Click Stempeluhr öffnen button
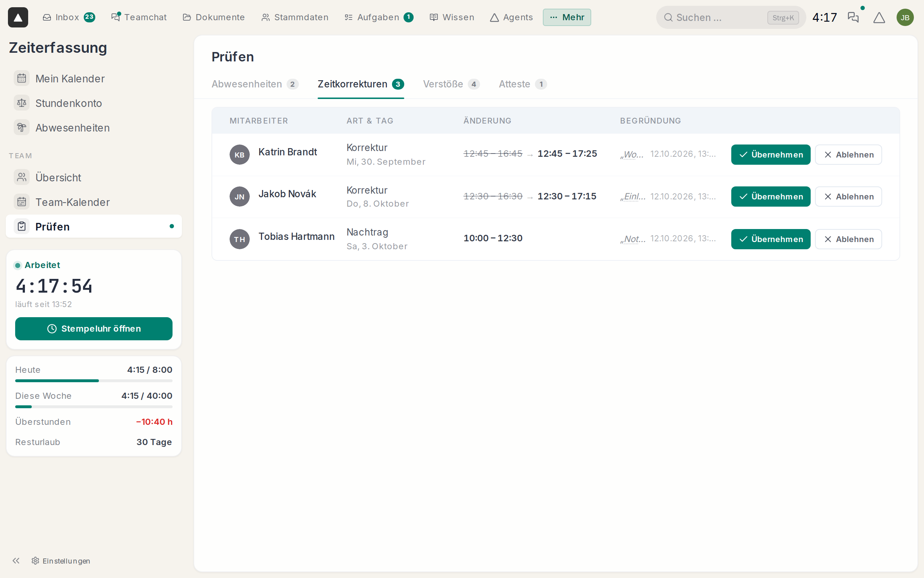This screenshot has width=924, height=578. pyautogui.click(x=93, y=328)
